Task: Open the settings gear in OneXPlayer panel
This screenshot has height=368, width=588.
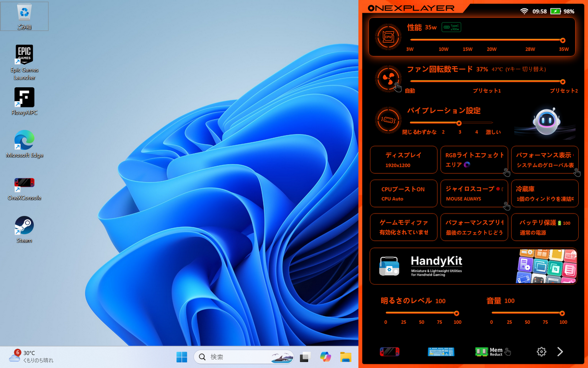Action: point(541,351)
